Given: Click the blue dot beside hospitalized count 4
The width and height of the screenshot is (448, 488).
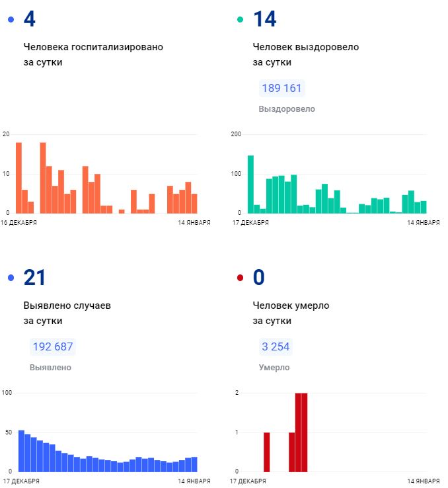Looking at the screenshot, I should point(11,20).
